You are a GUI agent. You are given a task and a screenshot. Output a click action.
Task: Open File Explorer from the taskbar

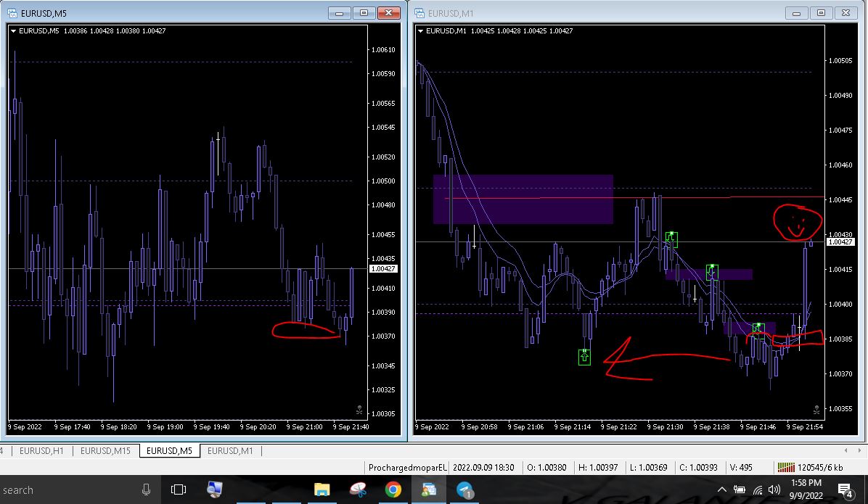click(x=322, y=489)
